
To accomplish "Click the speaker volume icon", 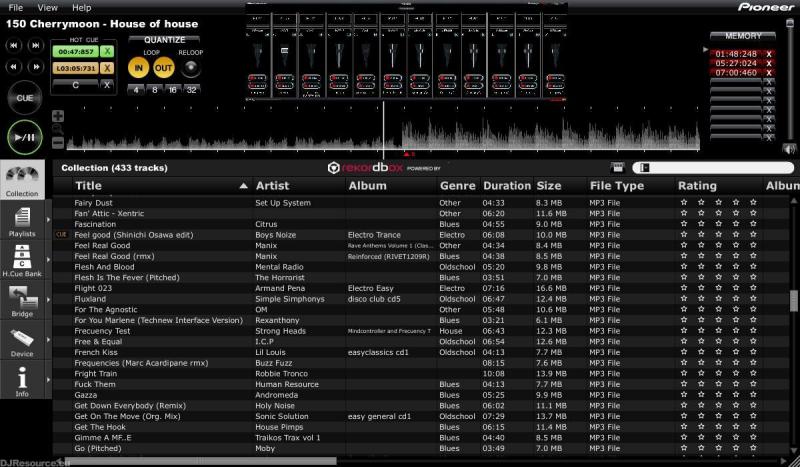I will click(x=789, y=149).
